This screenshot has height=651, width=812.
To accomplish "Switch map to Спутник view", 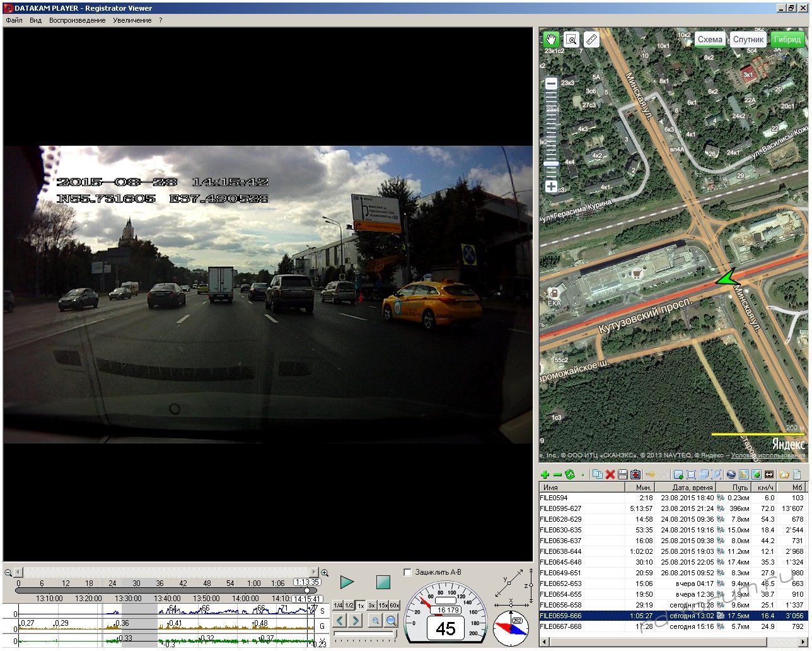I will tap(748, 39).
